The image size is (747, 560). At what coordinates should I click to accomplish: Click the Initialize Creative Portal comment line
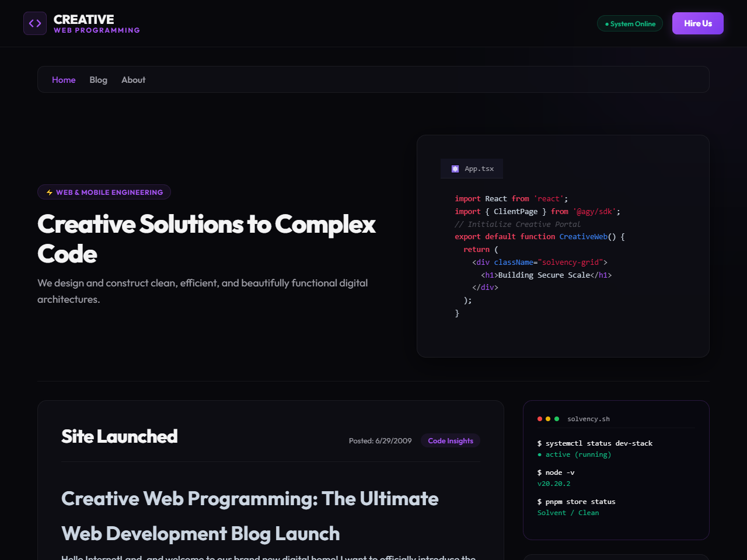(518, 225)
